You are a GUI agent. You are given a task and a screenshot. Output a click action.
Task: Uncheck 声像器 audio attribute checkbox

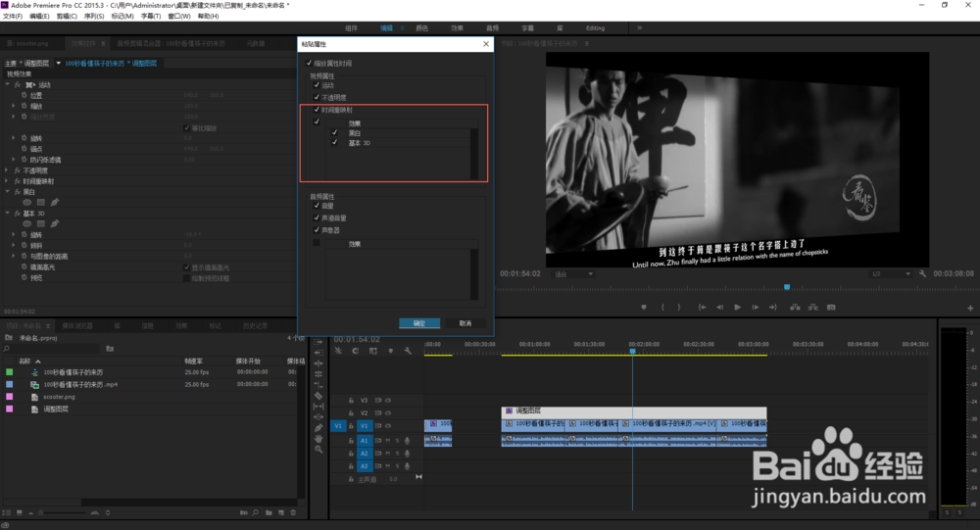[x=317, y=229]
